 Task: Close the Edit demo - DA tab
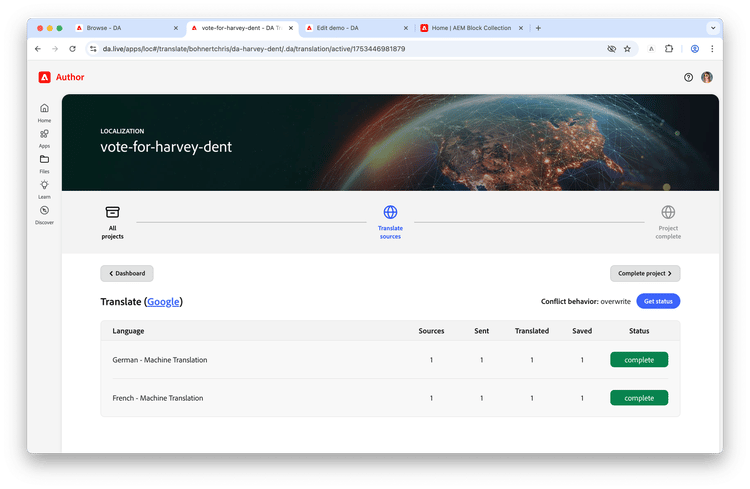point(406,28)
